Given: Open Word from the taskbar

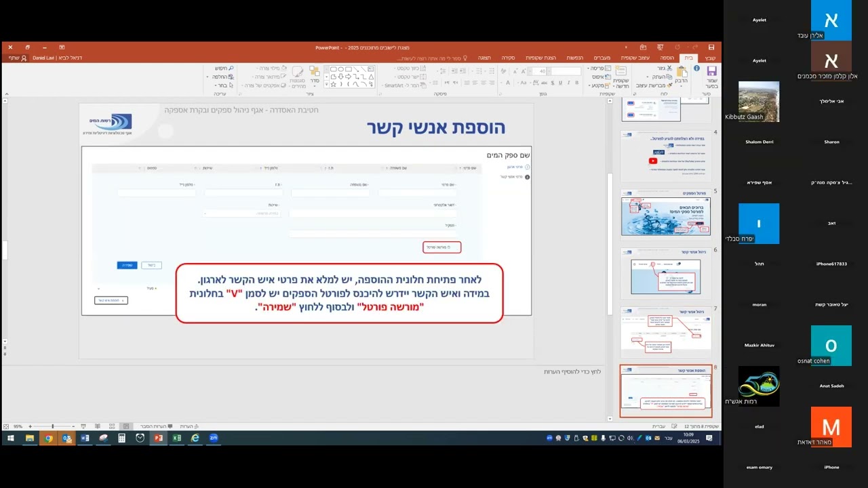Looking at the screenshot, I should coord(85,439).
